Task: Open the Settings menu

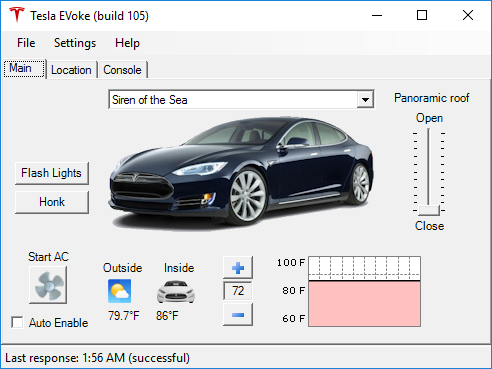Action: click(x=75, y=43)
